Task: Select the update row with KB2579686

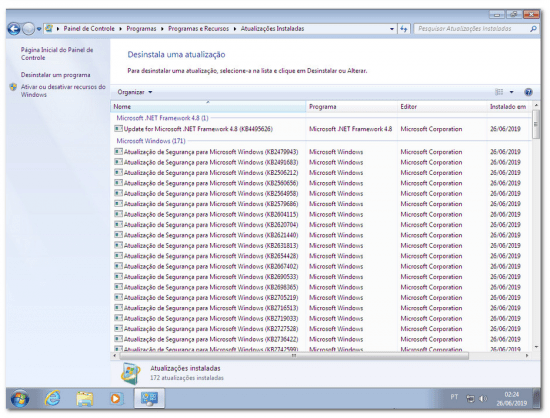Action: tap(321, 204)
